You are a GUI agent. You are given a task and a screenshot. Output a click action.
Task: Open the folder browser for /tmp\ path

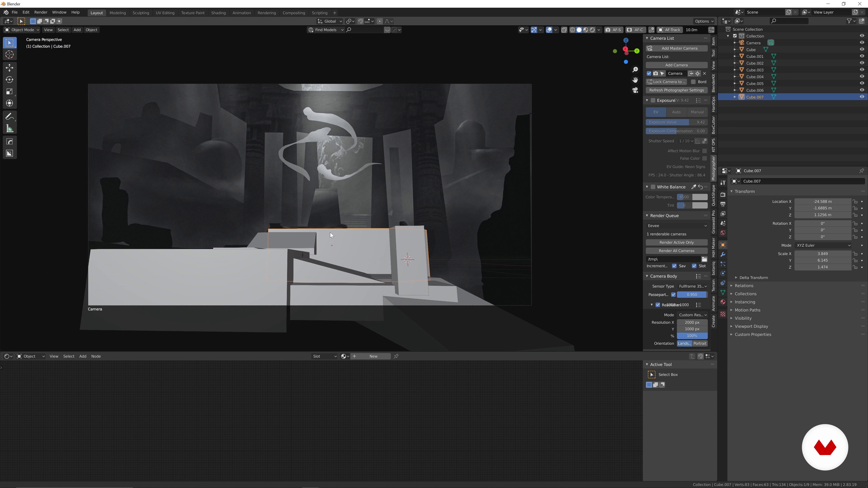click(x=704, y=259)
